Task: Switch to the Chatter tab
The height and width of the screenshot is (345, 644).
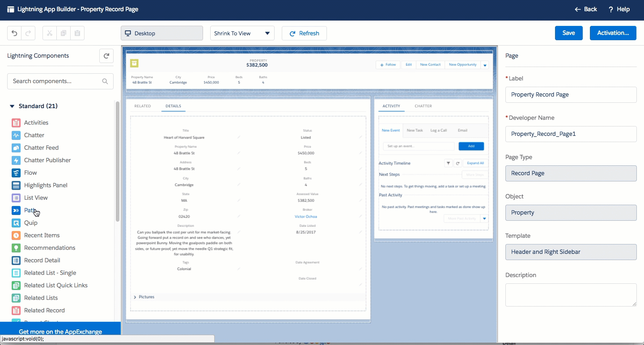Action: (x=423, y=106)
